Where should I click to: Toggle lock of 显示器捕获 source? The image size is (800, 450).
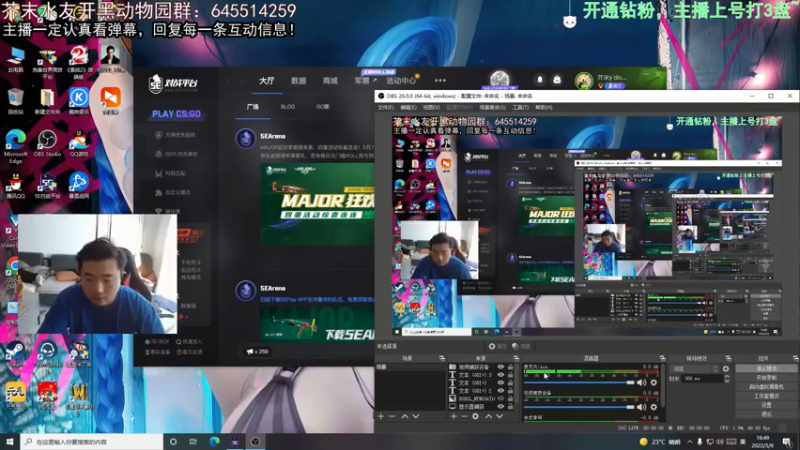click(x=510, y=407)
